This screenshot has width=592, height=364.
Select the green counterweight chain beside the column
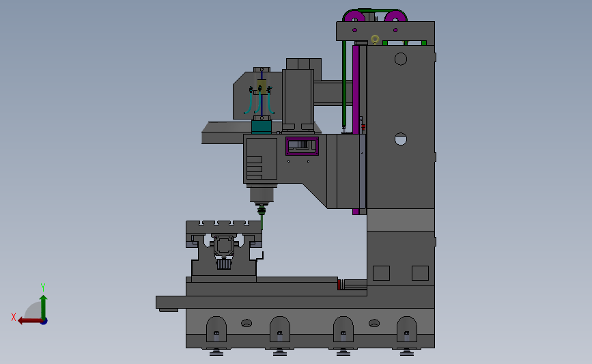(x=344, y=84)
